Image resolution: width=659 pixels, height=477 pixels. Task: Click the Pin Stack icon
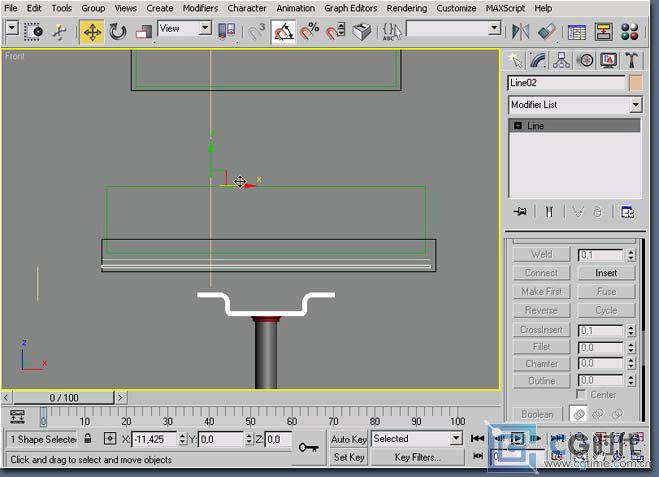click(520, 211)
